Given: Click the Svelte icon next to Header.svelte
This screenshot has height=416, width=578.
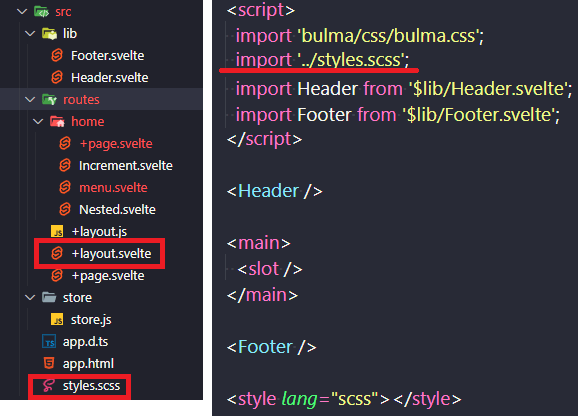Looking at the screenshot, I should pos(57,77).
